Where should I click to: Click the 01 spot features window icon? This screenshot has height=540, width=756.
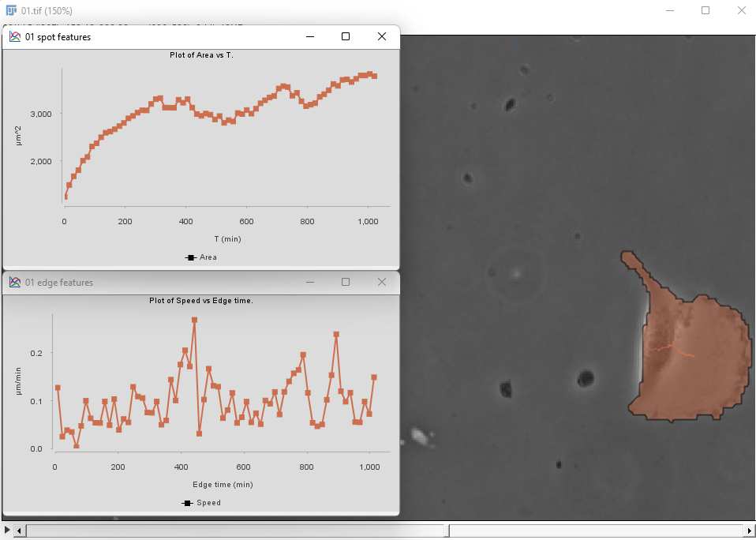(15, 37)
